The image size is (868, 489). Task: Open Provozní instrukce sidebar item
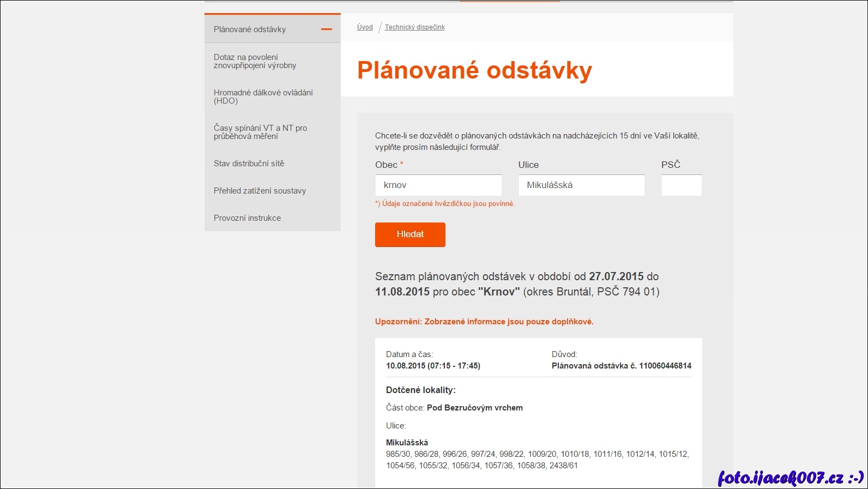pos(247,218)
